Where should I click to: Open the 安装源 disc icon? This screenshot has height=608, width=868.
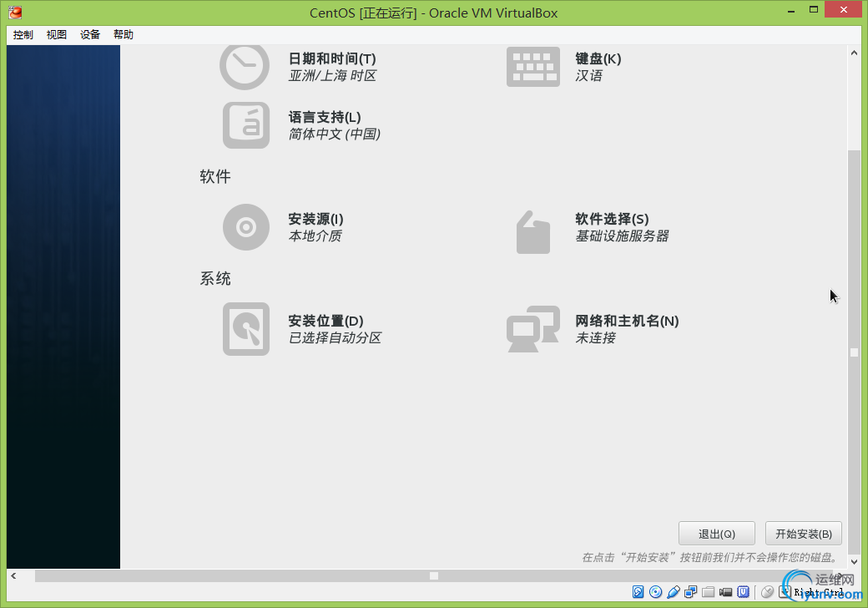pos(245,227)
